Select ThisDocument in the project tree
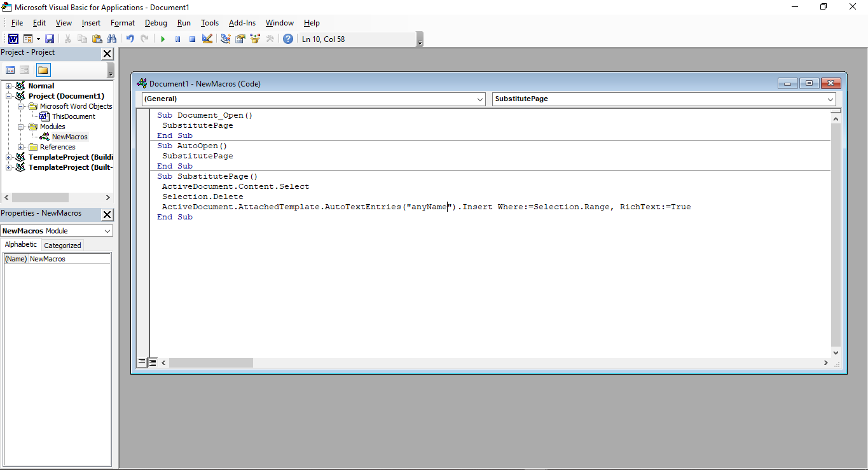Viewport: 868px width, 470px height. (73, 116)
